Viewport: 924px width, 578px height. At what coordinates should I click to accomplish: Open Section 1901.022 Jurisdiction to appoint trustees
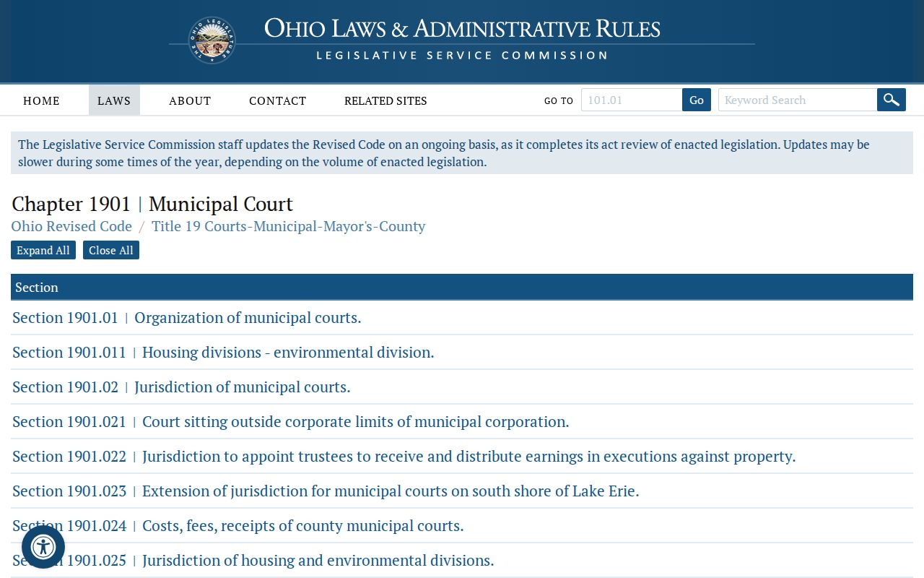pyautogui.click(x=404, y=457)
